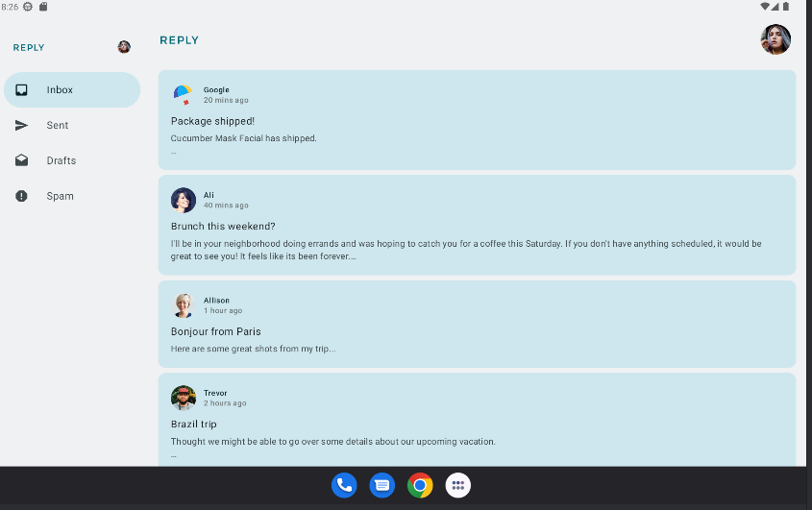Open the large profile picture at top right
This screenshot has height=510, width=812.
pyautogui.click(x=775, y=39)
